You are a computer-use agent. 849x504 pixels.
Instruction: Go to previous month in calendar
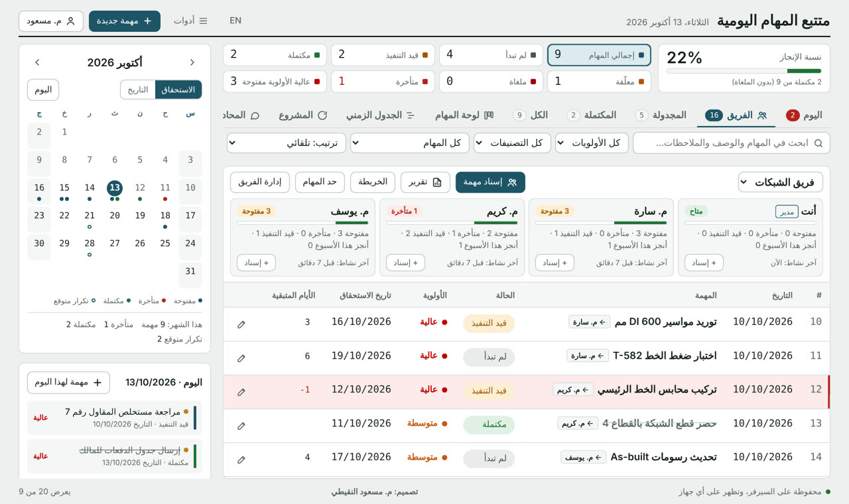[192, 62]
